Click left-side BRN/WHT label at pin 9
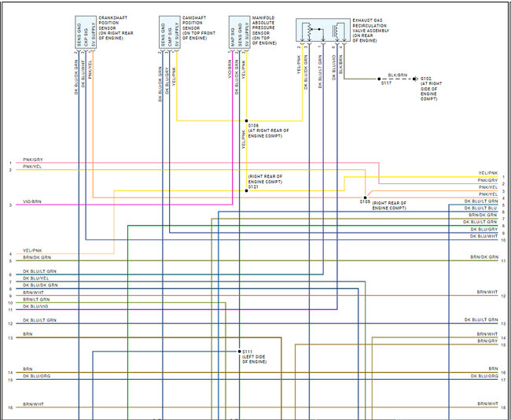511x420 pixels. (x=33, y=293)
